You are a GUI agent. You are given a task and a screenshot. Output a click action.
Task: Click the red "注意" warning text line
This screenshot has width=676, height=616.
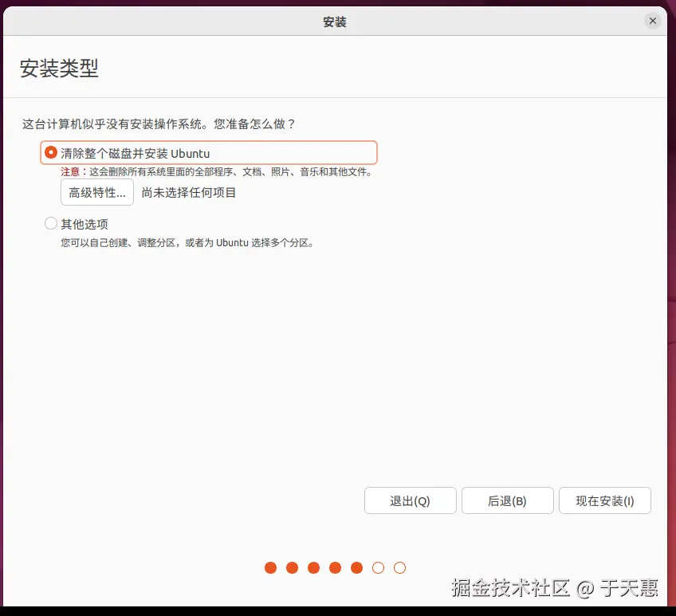(x=217, y=172)
